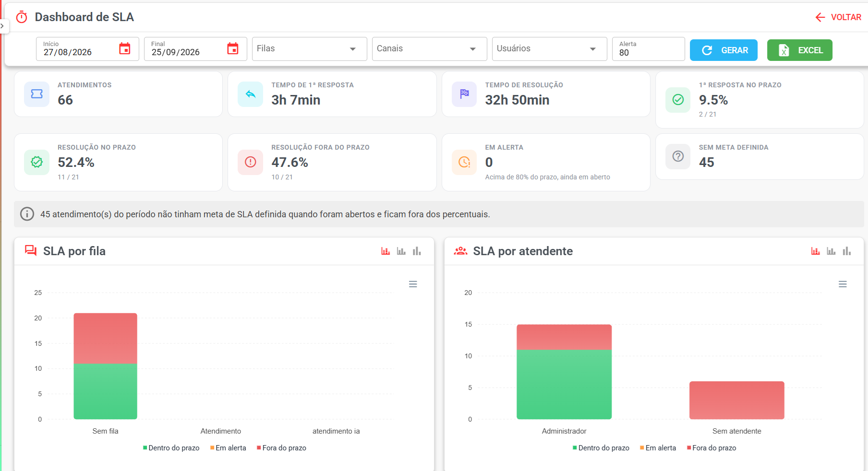The height and width of the screenshot is (471, 868).
Task: Click the red bar segment for Sem fila
Action: click(106, 339)
